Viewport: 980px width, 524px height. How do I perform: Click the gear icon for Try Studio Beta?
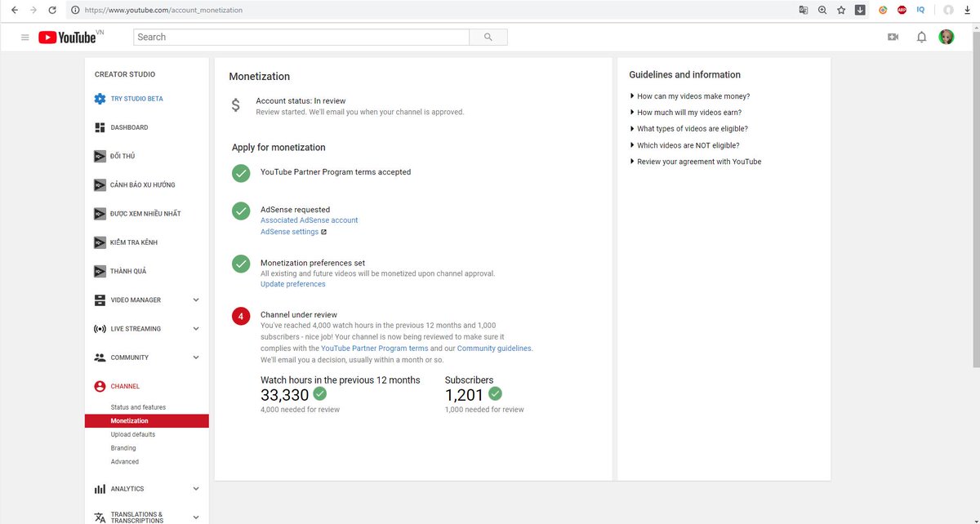(100, 99)
